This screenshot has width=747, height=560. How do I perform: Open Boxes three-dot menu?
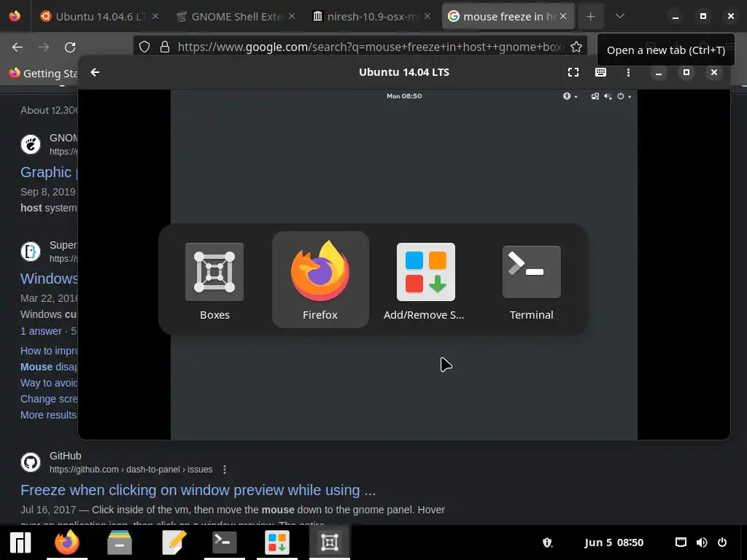pos(628,72)
